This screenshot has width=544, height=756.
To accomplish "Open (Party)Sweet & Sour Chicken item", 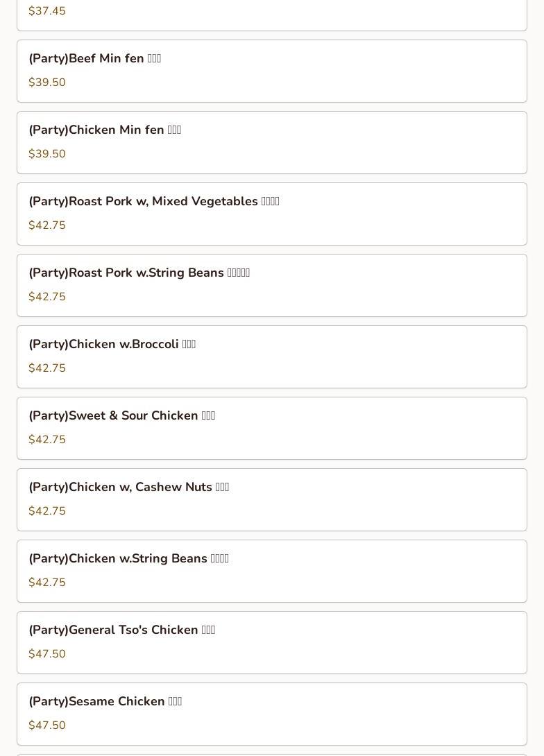I will [121, 416].
